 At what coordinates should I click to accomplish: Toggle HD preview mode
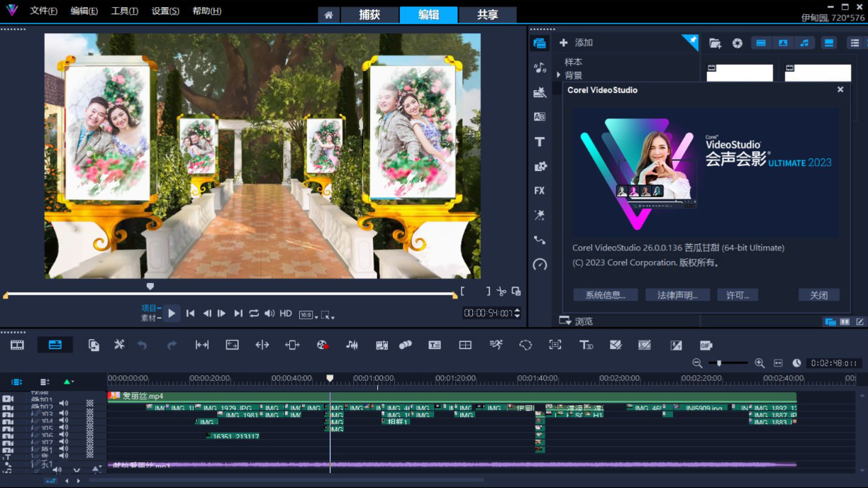click(x=286, y=314)
